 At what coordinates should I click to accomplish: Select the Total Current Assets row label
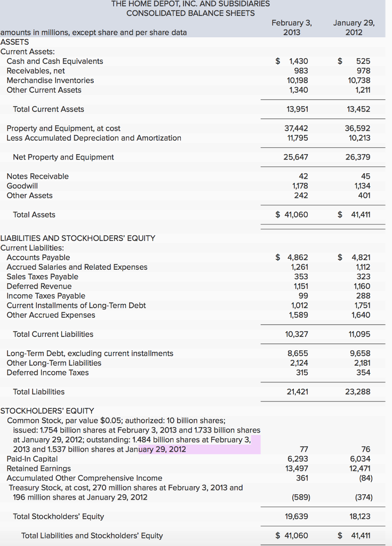tap(49, 109)
